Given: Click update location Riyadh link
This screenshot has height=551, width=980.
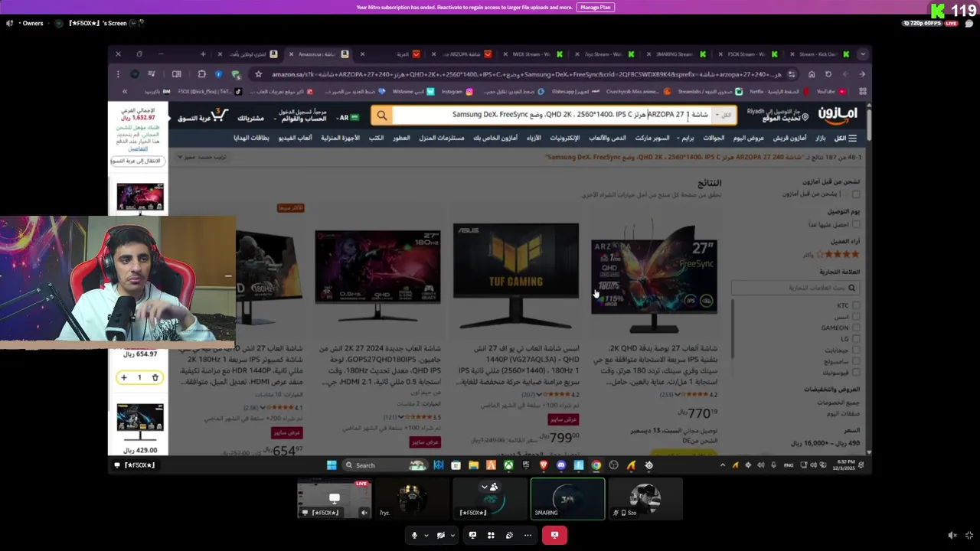Looking at the screenshot, I should click(x=777, y=115).
